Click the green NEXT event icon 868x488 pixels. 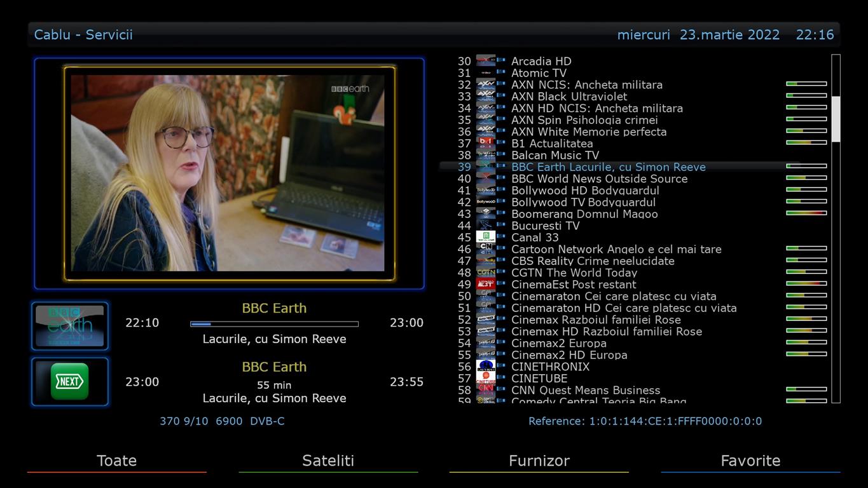(x=69, y=381)
